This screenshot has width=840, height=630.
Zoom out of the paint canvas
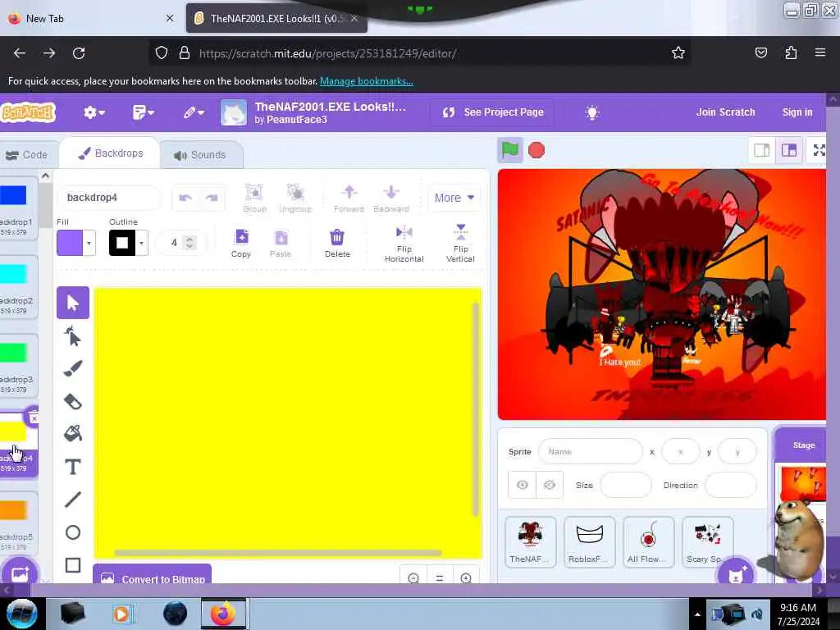click(x=413, y=578)
